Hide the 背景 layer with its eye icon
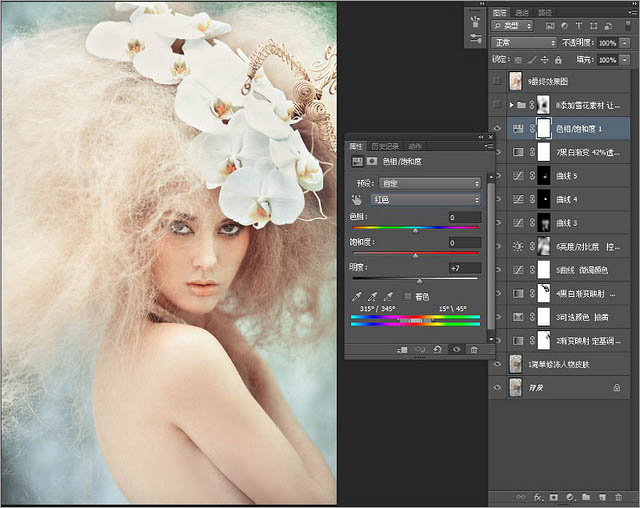The image size is (640, 508). tap(498, 386)
